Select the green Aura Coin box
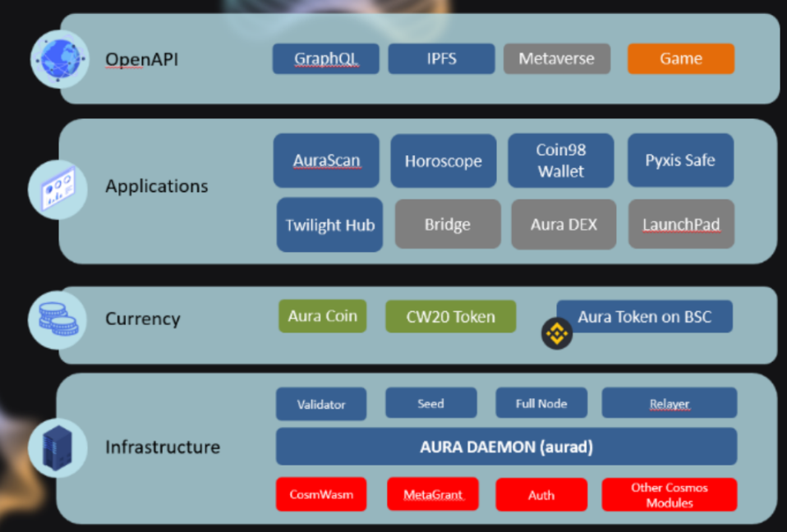 point(322,316)
